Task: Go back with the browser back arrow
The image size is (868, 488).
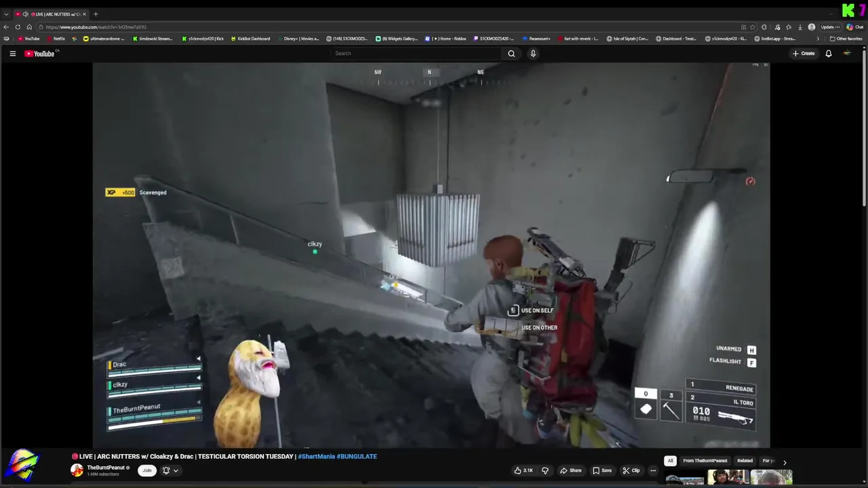Action: click(x=6, y=27)
